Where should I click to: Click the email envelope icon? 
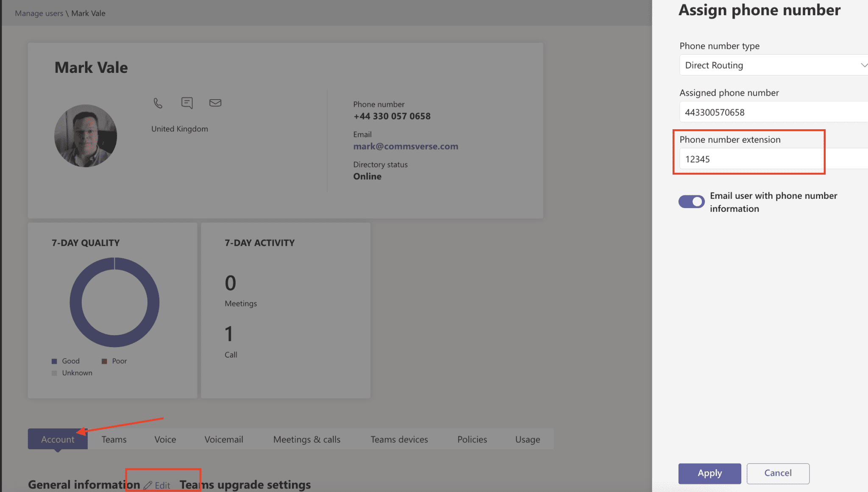(215, 103)
